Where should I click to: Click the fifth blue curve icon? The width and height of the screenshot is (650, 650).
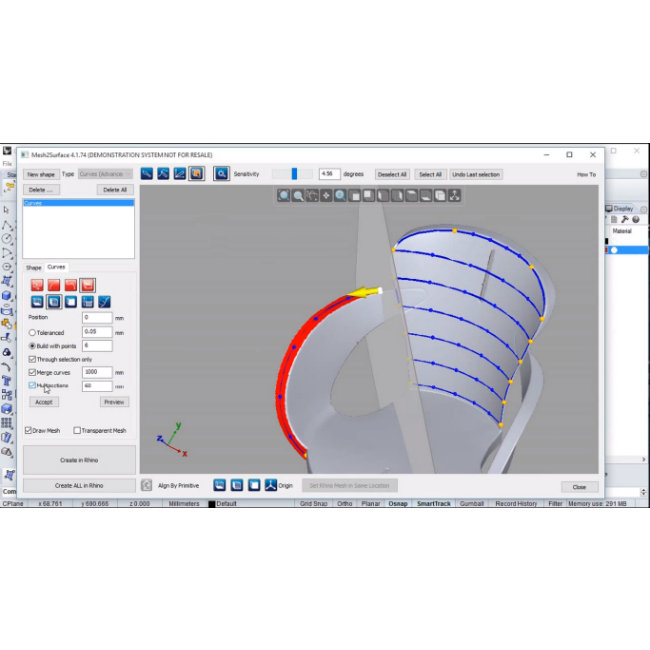104,302
